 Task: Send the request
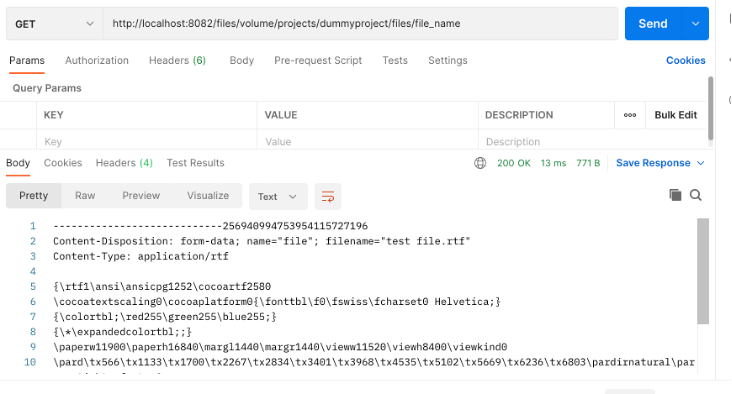tap(653, 24)
